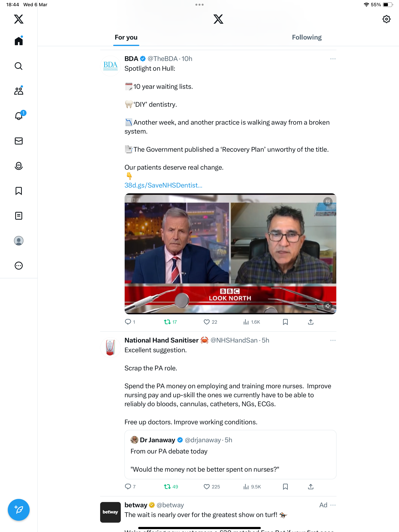The height and width of the screenshot is (532, 399).
Task: Switch to the Following tab
Action: point(307,37)
